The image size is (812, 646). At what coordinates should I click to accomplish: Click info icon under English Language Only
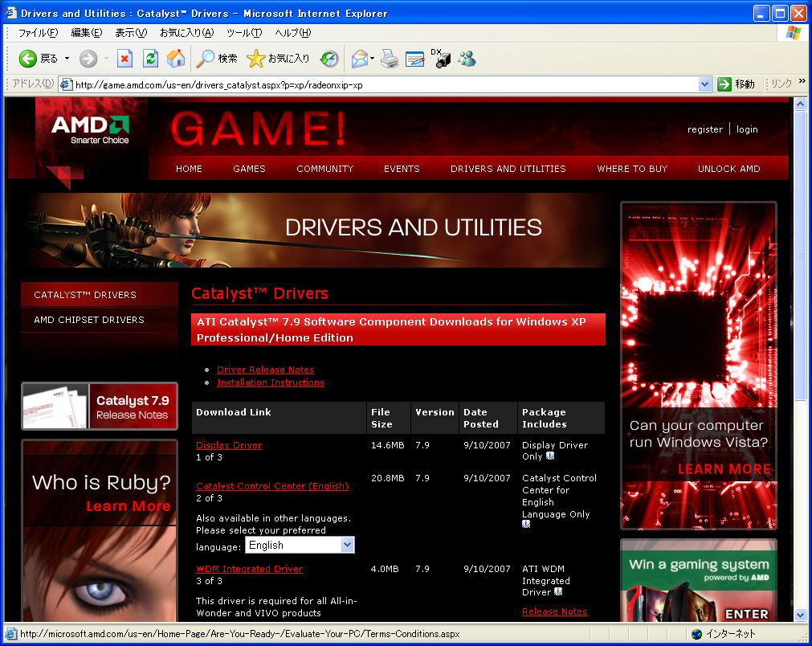[526, 524]
